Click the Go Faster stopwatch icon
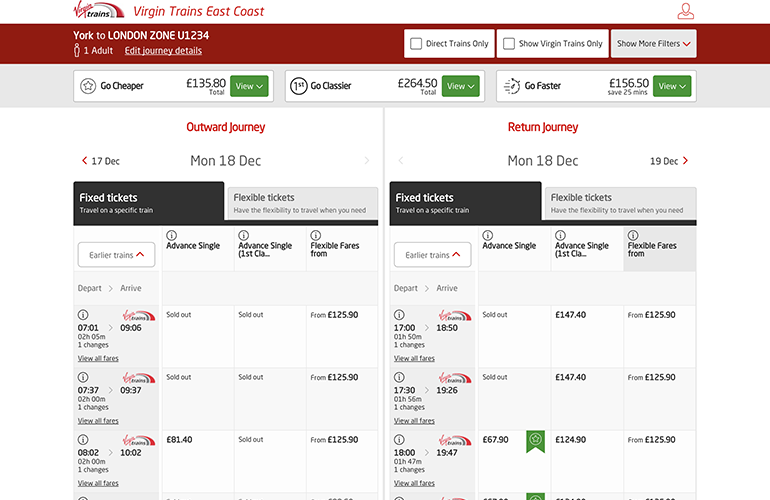This screenshot has height=500, width=770. 512,86
